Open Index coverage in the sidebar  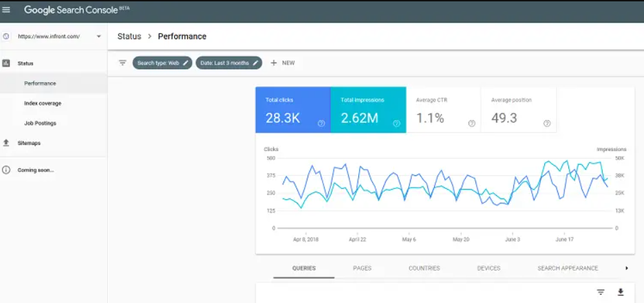43,103
